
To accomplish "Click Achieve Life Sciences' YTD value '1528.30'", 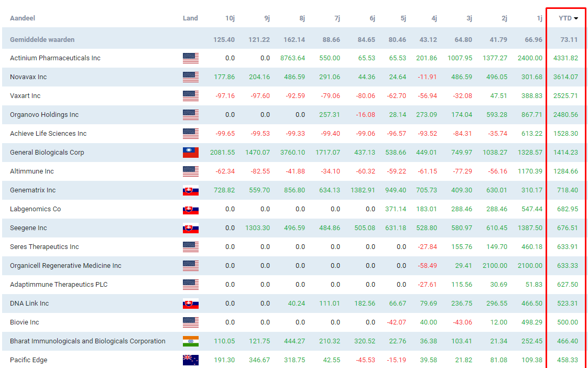I will point(566,134).
